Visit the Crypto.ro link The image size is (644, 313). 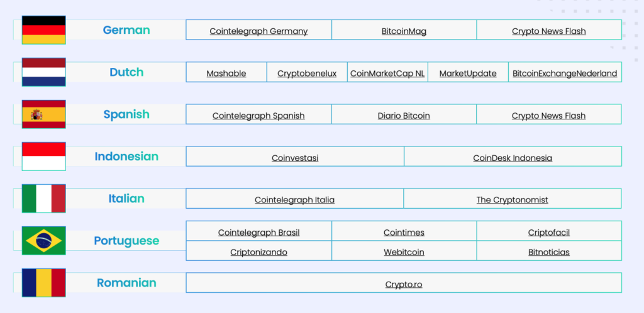click(404, 284)
